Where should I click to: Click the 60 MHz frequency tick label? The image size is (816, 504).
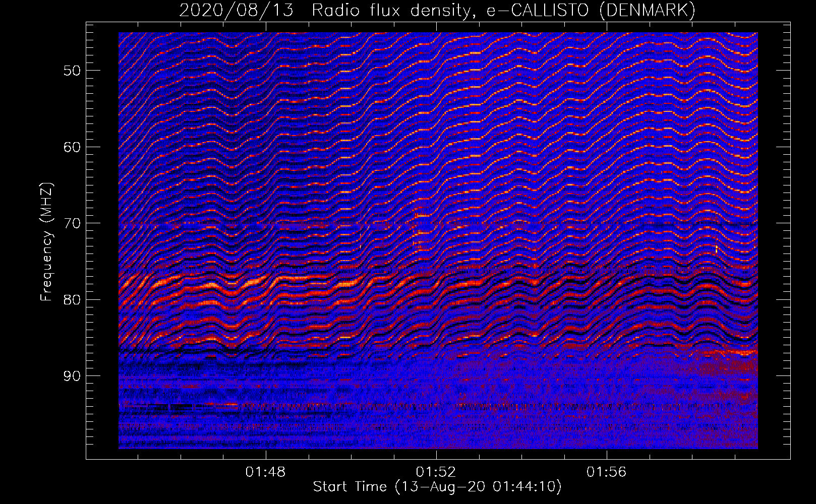(72, 147)
